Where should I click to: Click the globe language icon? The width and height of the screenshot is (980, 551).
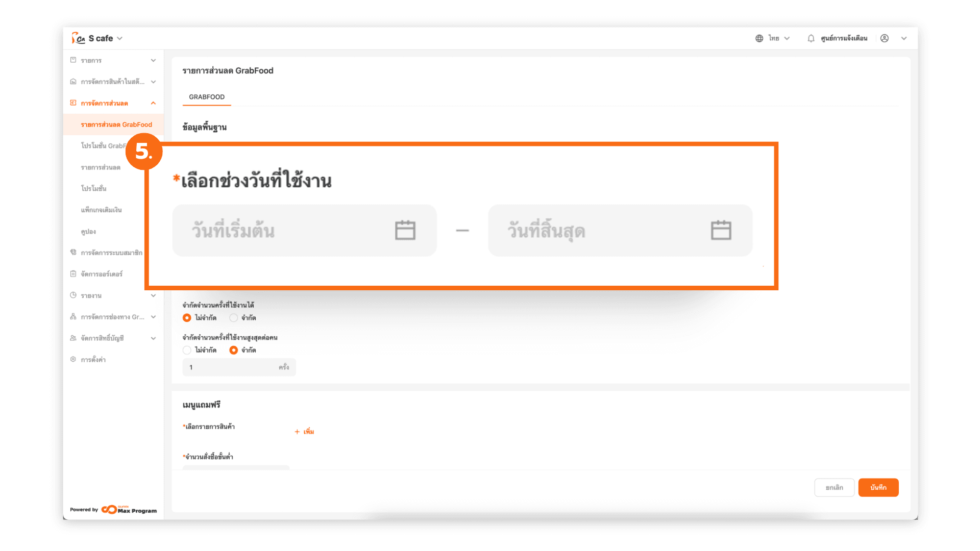click(759, 38)
